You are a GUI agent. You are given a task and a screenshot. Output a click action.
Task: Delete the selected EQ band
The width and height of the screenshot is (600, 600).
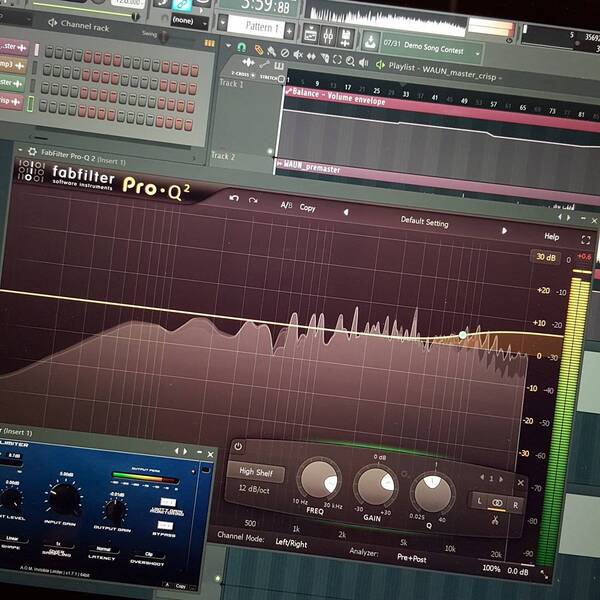[x=520, y=483]
